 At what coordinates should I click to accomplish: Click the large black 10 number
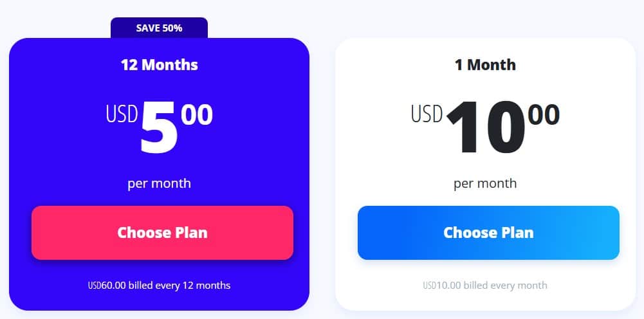tap(486, 127)
